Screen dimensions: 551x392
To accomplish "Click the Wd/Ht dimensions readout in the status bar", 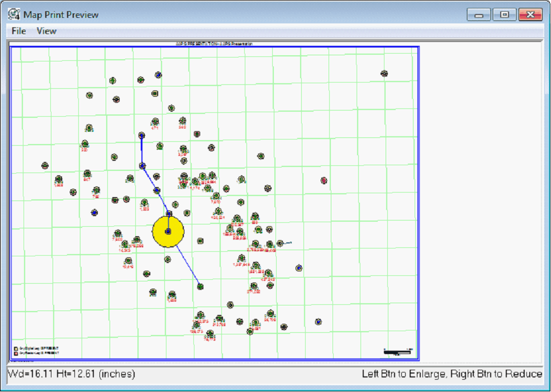I will coord(72,374).
